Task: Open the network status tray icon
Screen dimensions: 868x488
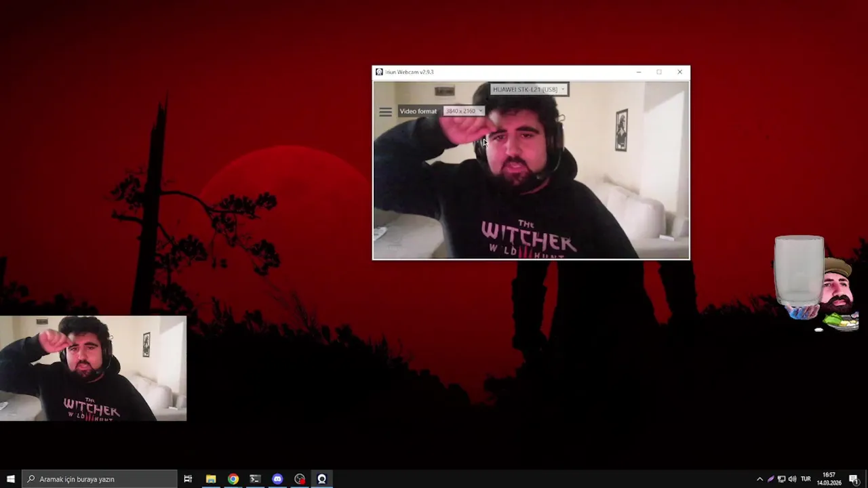Action: [781, 479]
